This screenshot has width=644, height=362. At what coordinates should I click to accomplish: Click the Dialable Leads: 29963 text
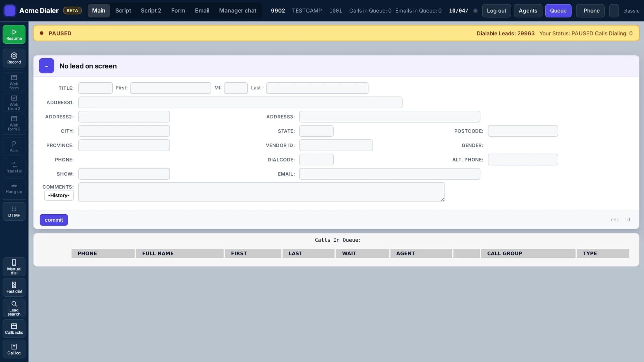click(x=506, y=33)
